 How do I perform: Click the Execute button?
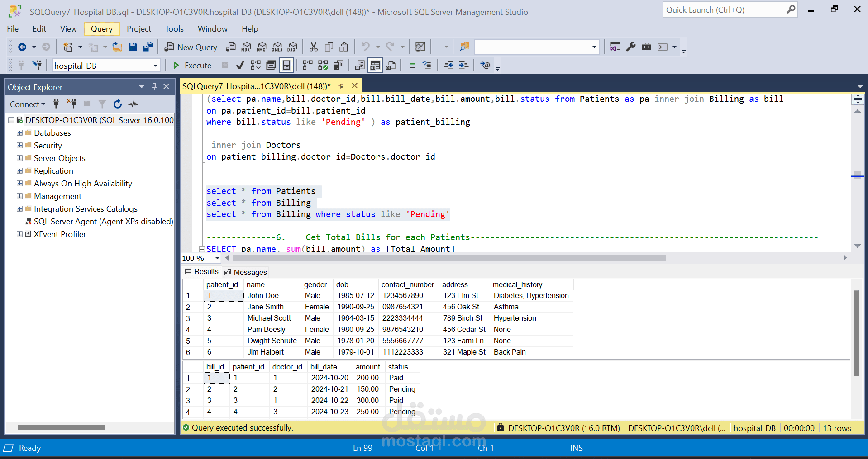click(192, 66)
